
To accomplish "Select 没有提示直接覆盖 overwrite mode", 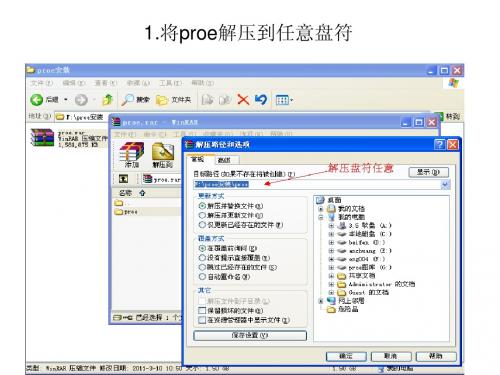I will pyautogui.click(x=234, y=258).
